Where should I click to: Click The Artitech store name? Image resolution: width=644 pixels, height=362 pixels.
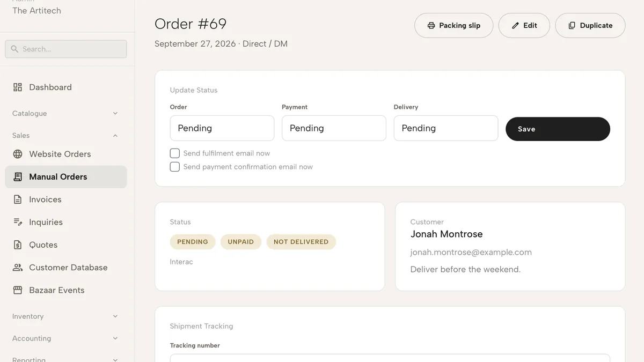(36, 11)
